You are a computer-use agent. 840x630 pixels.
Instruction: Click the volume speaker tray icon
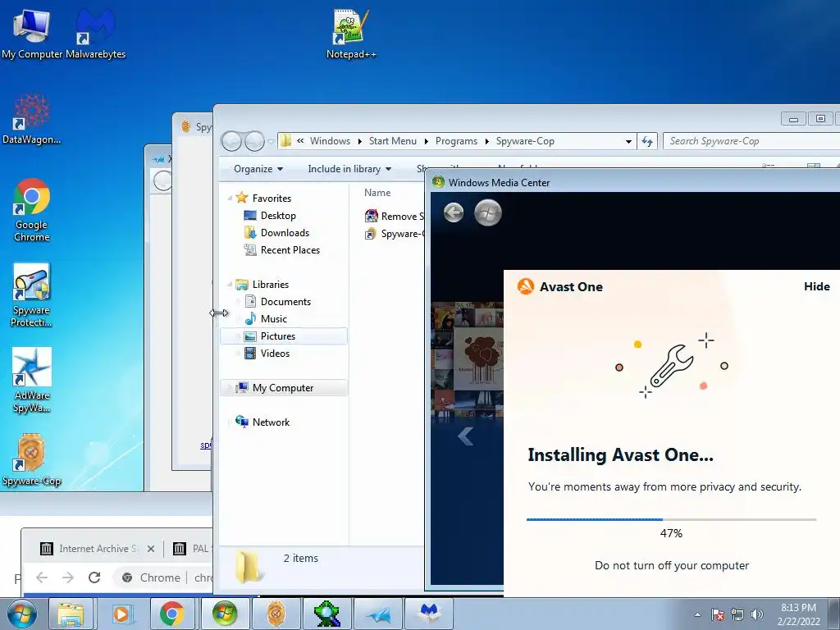point(756,614)
